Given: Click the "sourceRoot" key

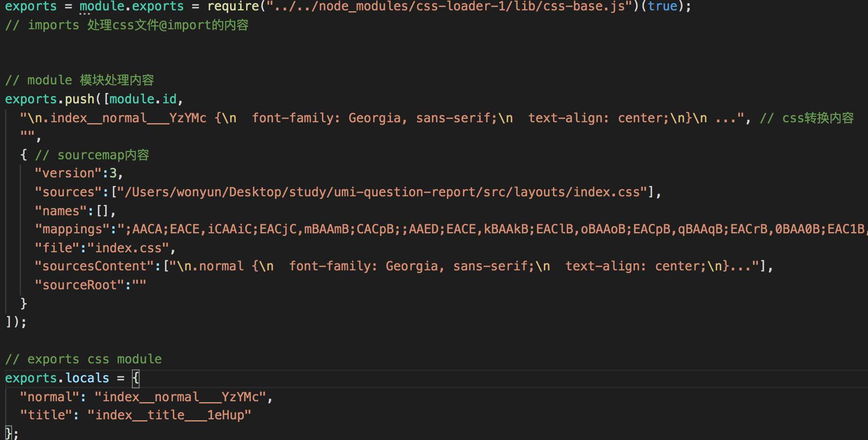Looking at the screenshot, I should (x=79, y=285).
